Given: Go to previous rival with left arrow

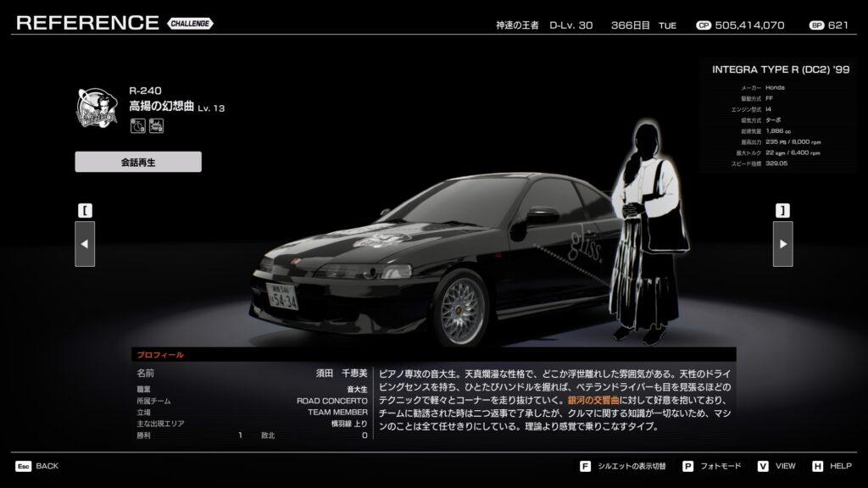Looking at the screenshot, I should pyautogui.click(x=85, y=244).
